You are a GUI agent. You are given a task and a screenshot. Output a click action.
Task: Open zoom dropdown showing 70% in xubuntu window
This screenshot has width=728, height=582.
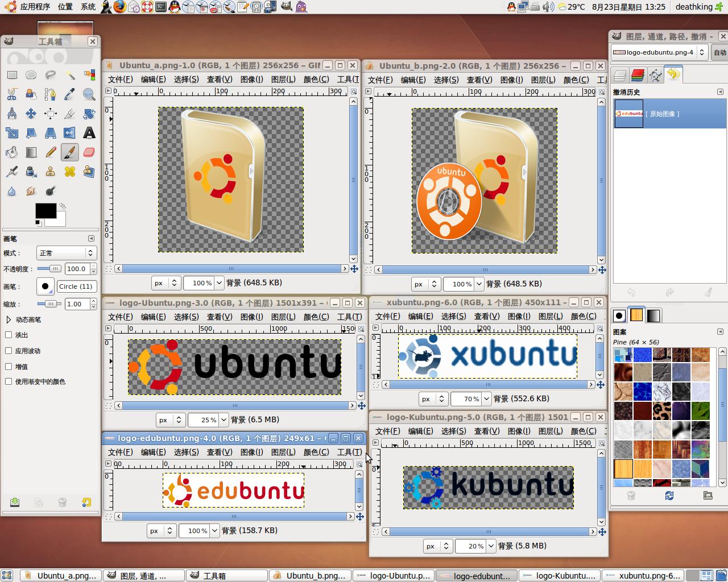coord(486,398)
